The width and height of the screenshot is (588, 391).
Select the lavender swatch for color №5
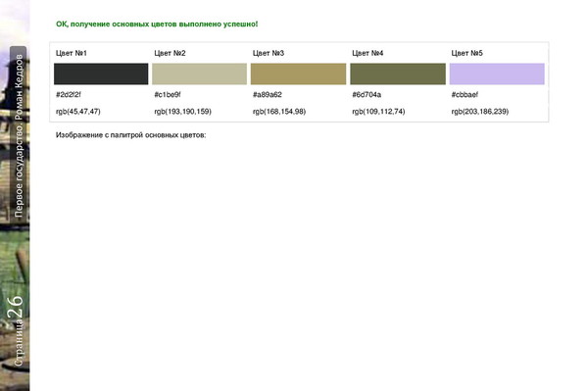pyautogui.click(x=497, y=73)
